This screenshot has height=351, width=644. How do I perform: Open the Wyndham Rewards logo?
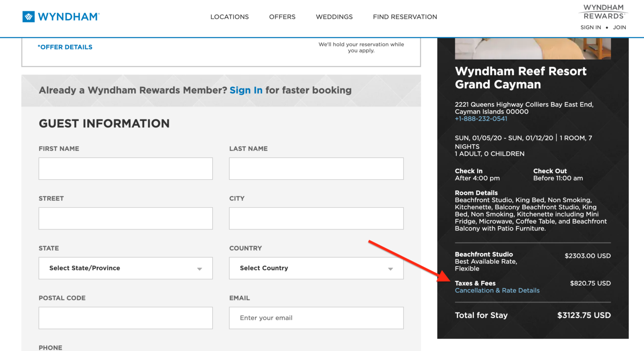(x=603, y=12)
